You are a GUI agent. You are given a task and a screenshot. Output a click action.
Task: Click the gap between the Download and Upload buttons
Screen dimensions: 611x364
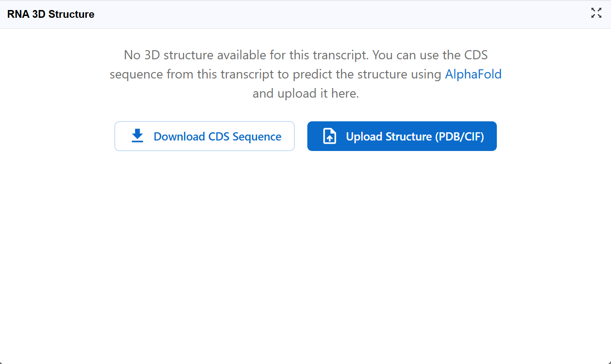[x=301, y=136]
